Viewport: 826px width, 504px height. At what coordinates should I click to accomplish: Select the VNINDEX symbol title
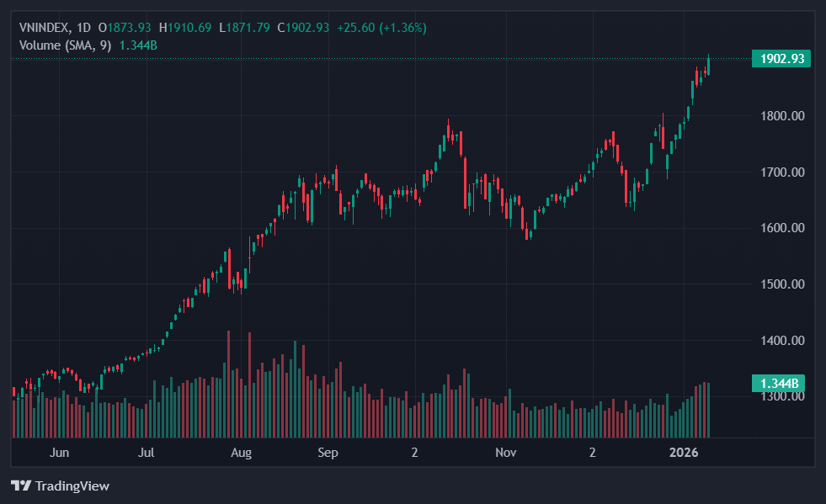coord(45,28)
